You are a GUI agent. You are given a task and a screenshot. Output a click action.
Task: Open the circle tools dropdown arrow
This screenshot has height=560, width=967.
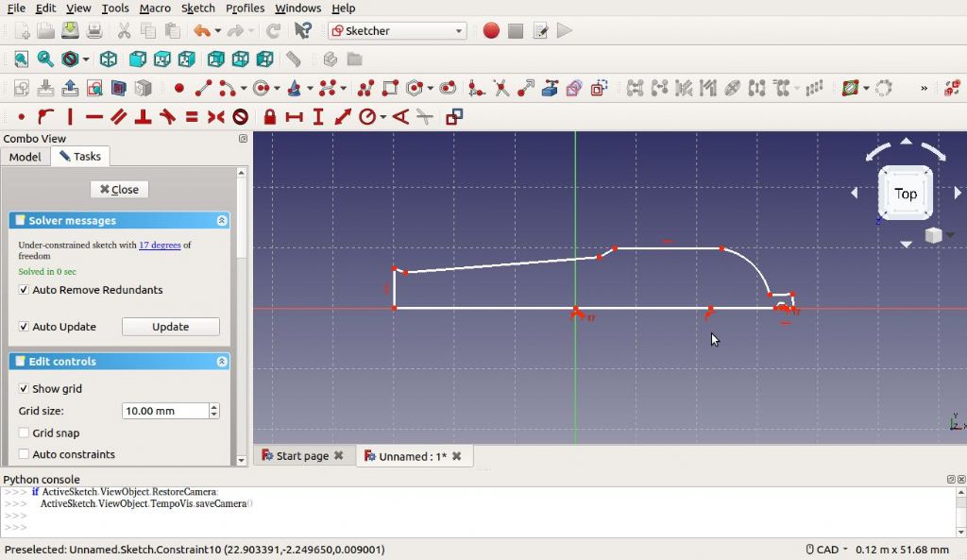277,88
